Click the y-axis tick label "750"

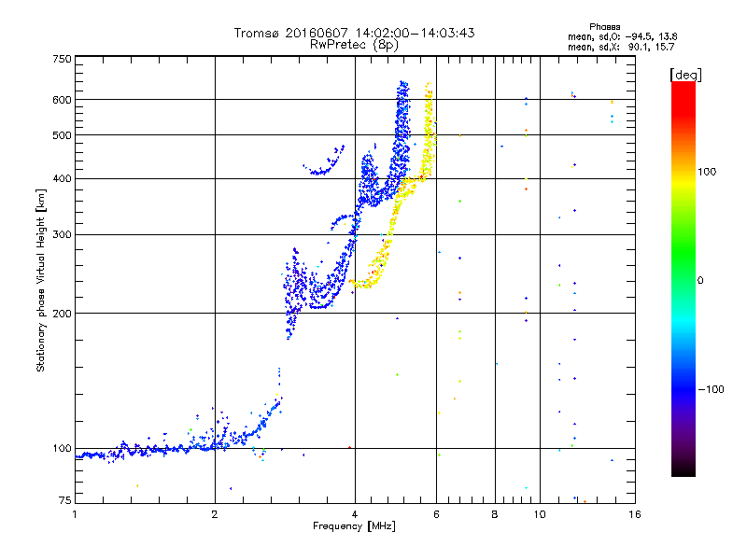pos(62,59)
